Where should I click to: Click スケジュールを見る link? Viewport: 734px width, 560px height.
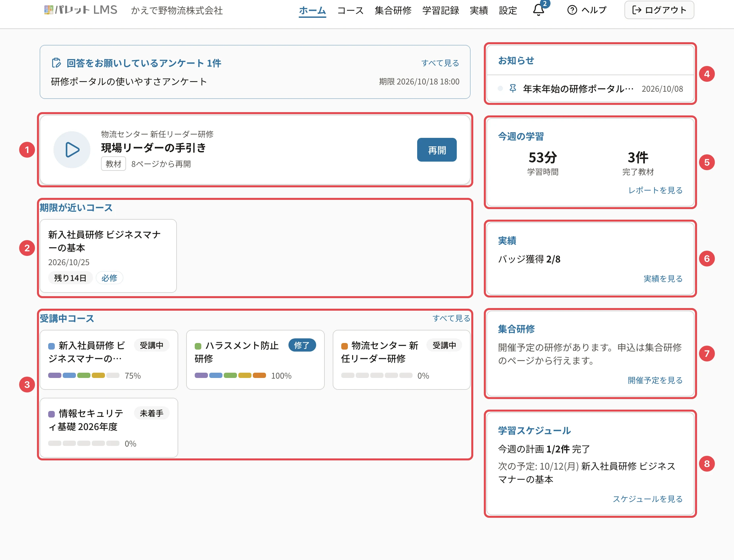coord(648,499)
